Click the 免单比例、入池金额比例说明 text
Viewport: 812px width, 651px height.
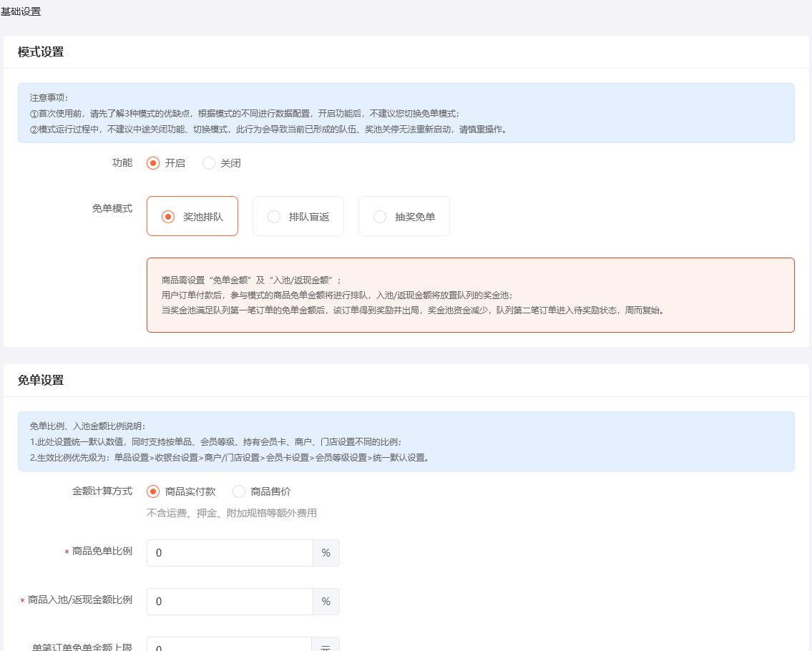point(87,426)
